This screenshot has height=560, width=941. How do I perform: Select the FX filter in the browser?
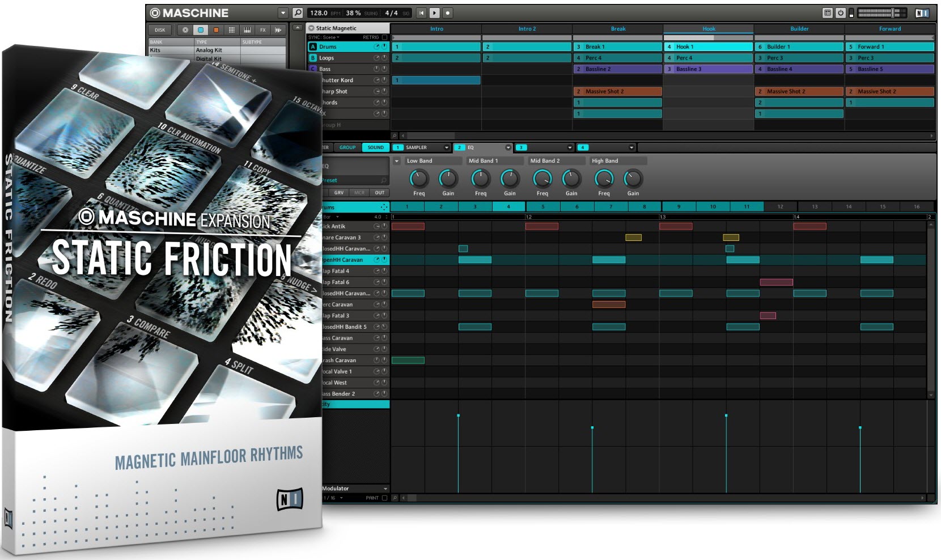[262, 30]
